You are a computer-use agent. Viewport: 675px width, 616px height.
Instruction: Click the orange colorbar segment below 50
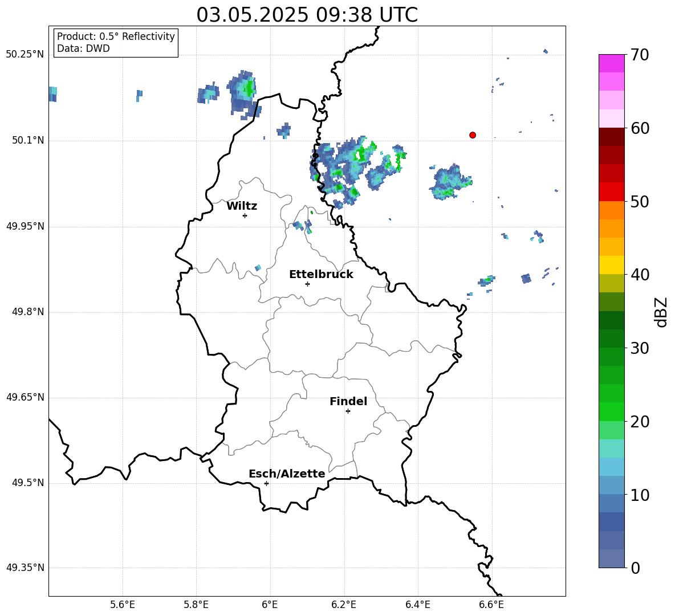coord(612,210)
